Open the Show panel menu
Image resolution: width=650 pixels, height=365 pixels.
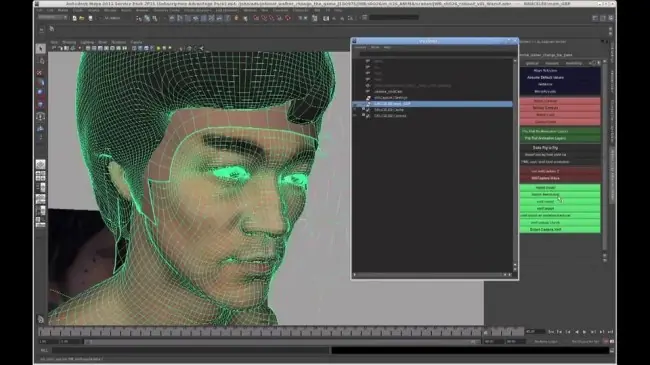tap(102, 42)
